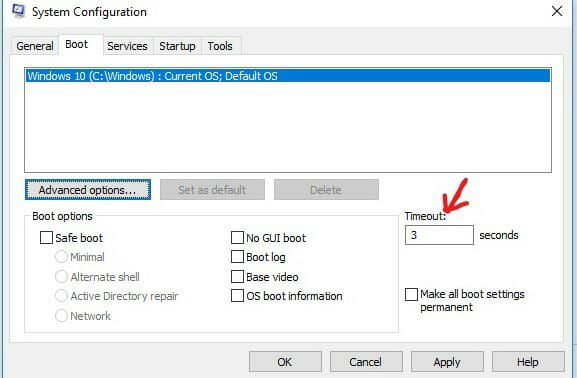Open Advanced options dialog
Image resolution: width=577 pixels, height=378 pixels.
pyautogui.click(x=88, y=190)
